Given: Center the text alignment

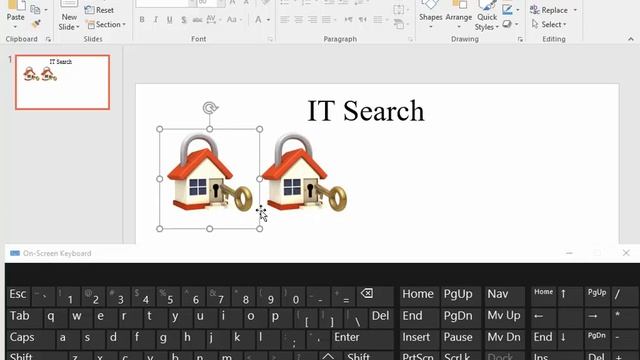Looking at the screenshot, I should click(x=298, y=20).
